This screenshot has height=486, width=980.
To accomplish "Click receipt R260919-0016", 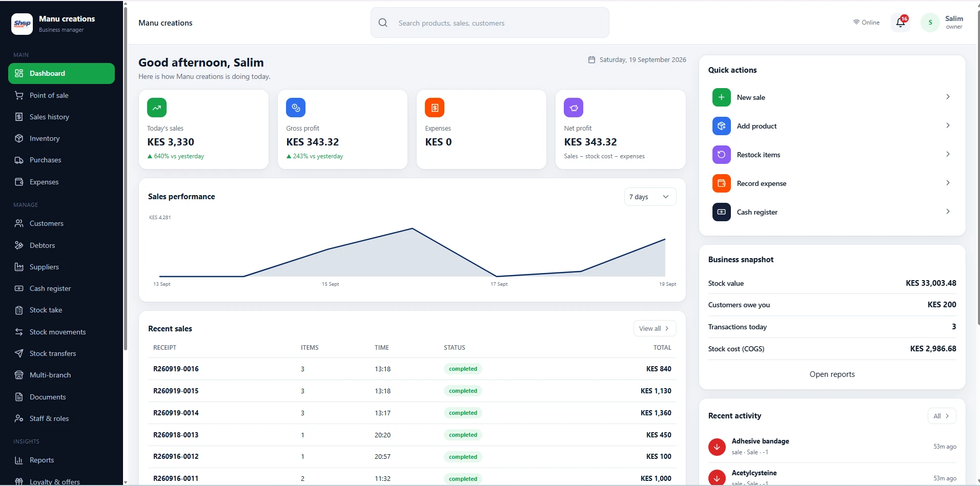I will pyautogui.click(x=176, y=369).
